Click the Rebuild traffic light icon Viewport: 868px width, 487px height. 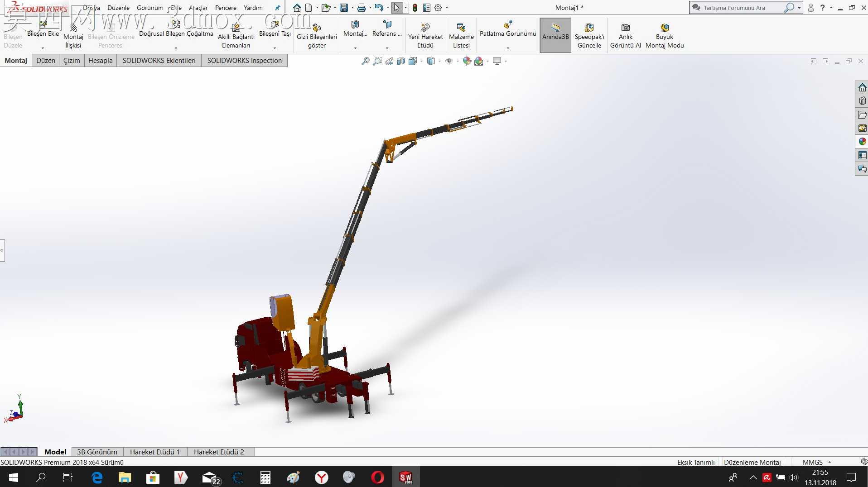pos(415,8)
